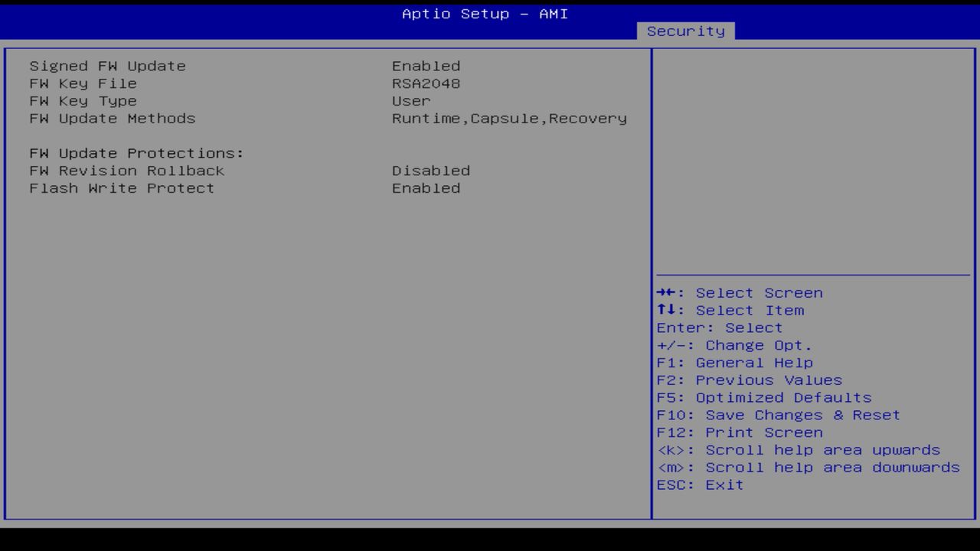980x551 pixels.
Task: Disable Flash Write Protect
Action: (x=426, y=188)
